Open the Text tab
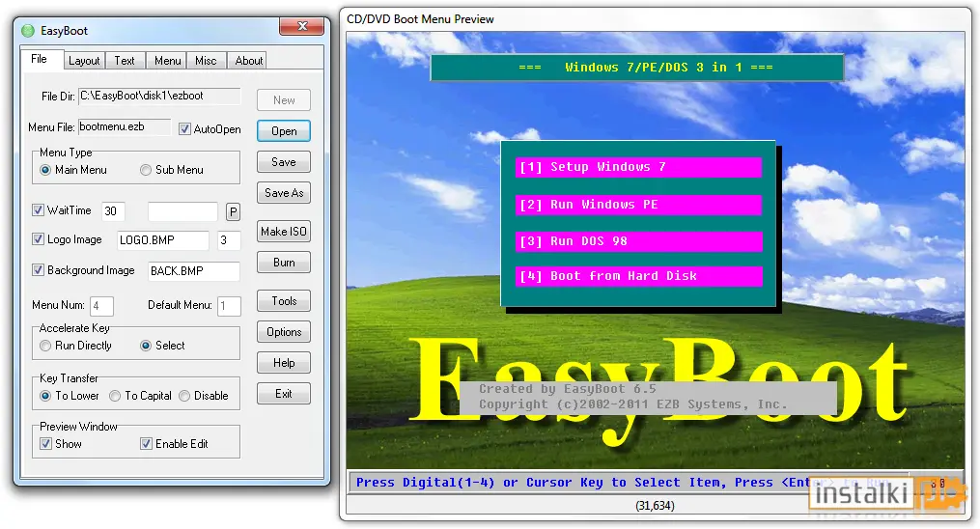This screenshot has height=529, width=980. pyautogui.click(x=125, y=61)
